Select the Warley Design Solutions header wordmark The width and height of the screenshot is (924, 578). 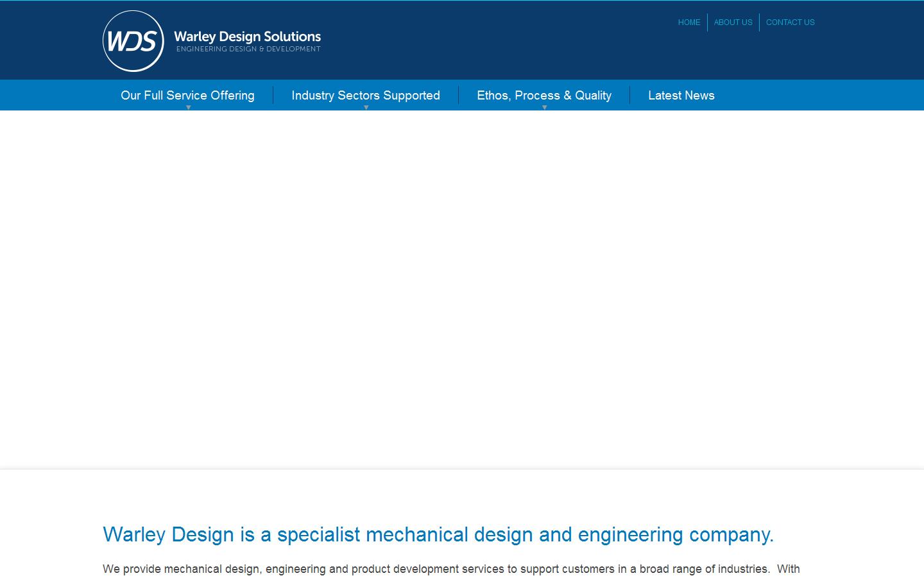pos(246,37)
